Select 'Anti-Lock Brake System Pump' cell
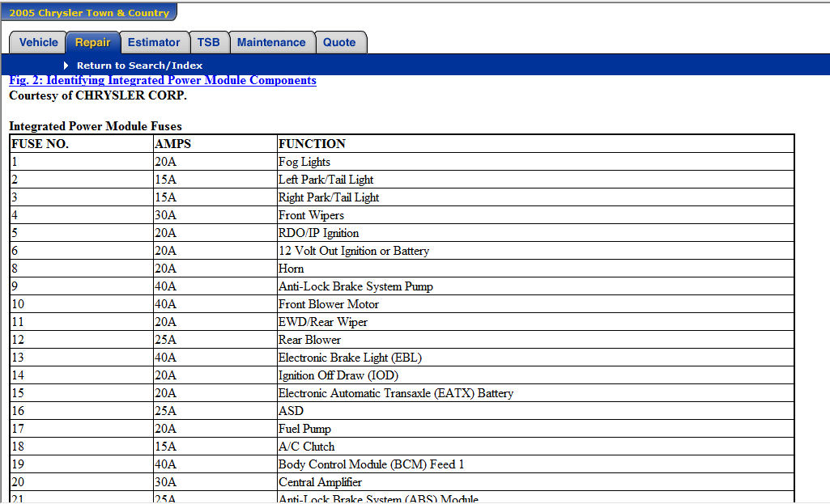The image size is (830, 504). [535, 286]
